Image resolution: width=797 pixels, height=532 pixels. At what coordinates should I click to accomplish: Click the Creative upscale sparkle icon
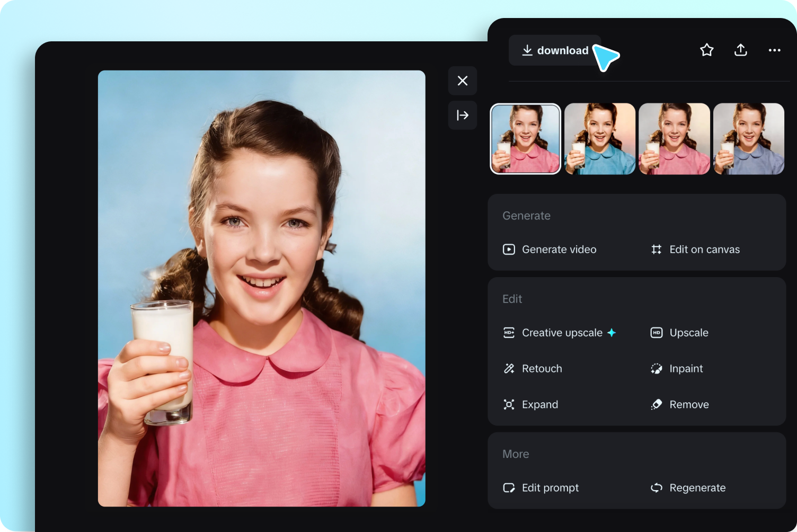pos(613,332)
